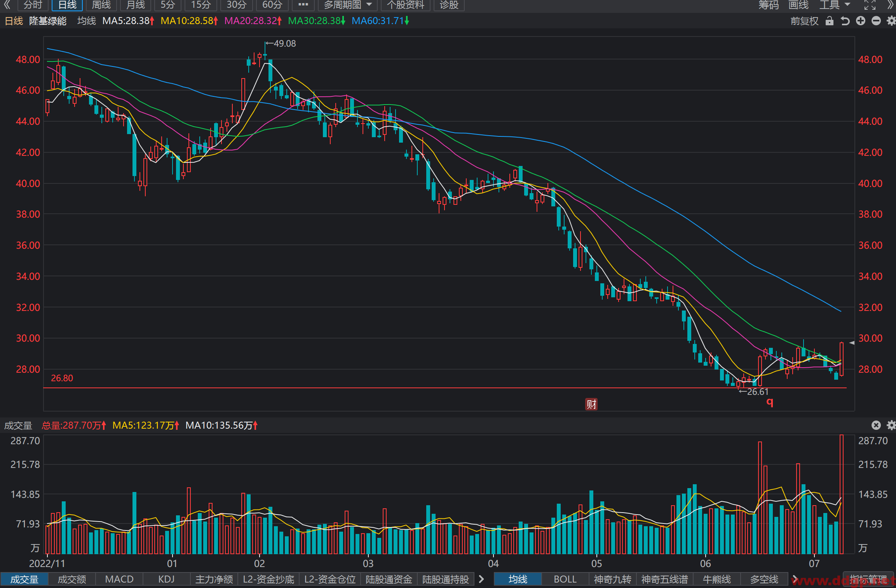Select the 15分 period
This screenshot has width=896, height=588.
pyautogui.click(x=201, y=5)
